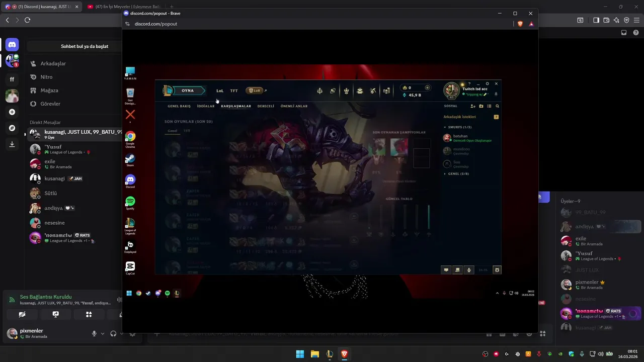The width and height of the screenshot is (644, 362).
Task: Reload page in main Brave window
Action: pyautogui.click(x=27, y=20)
